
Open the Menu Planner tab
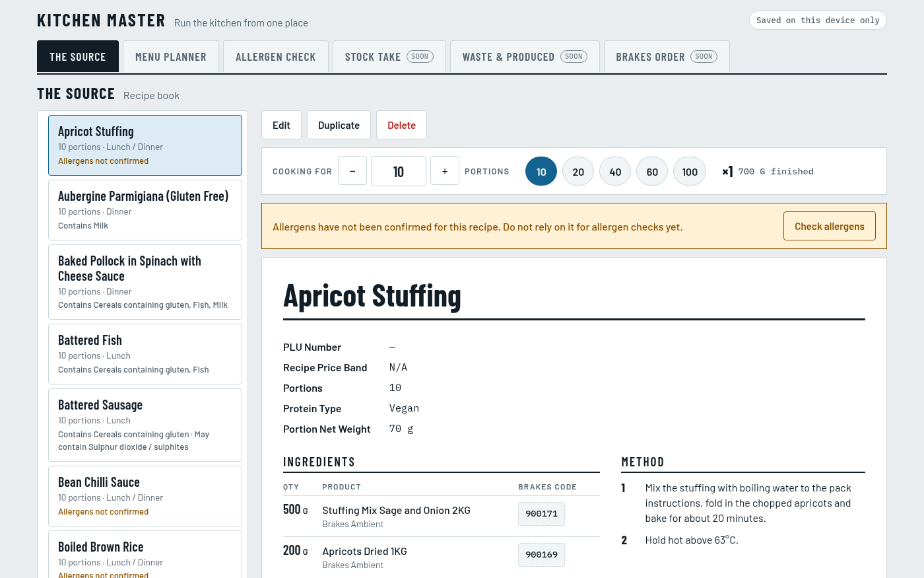click(171, 57)
